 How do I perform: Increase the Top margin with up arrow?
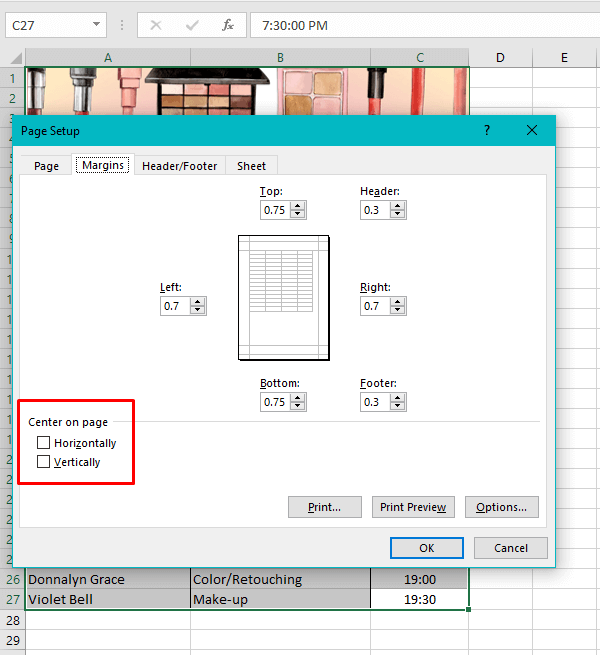298,206
